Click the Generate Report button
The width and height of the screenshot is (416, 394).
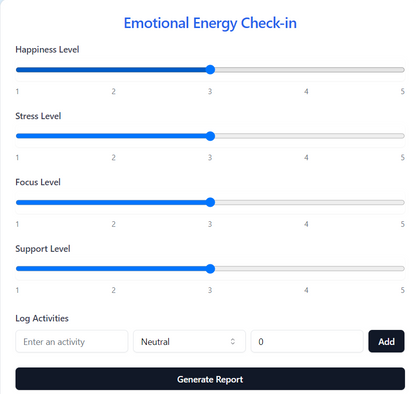tap(210, 379)
